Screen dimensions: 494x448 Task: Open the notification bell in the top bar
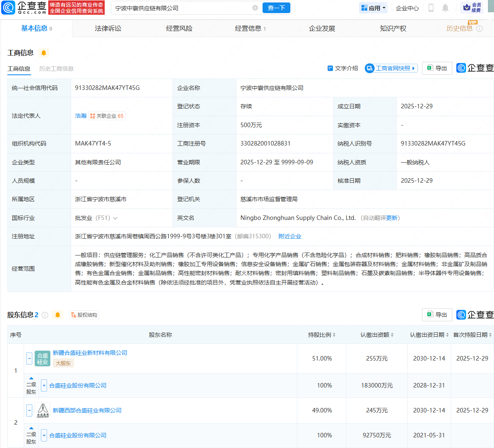coord(445,8)
